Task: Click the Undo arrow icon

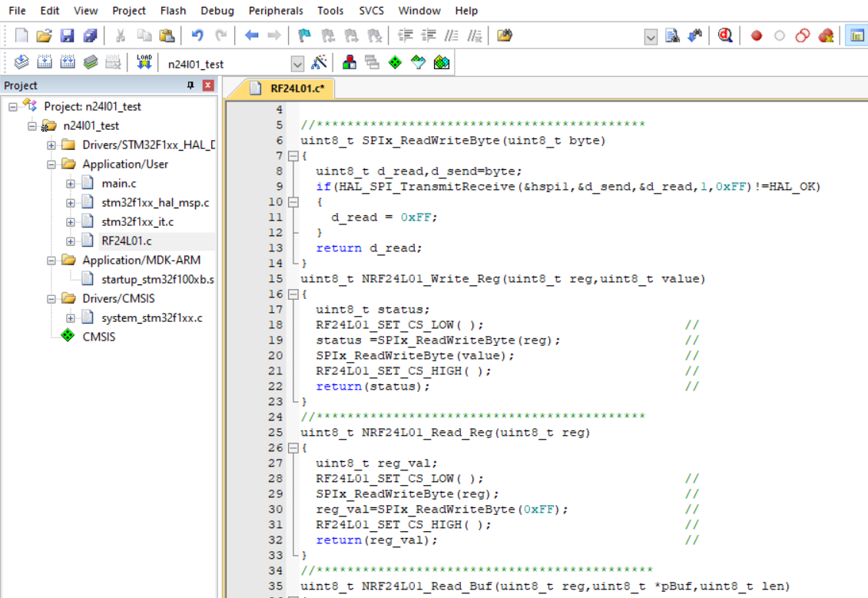Action: (197, 35)
